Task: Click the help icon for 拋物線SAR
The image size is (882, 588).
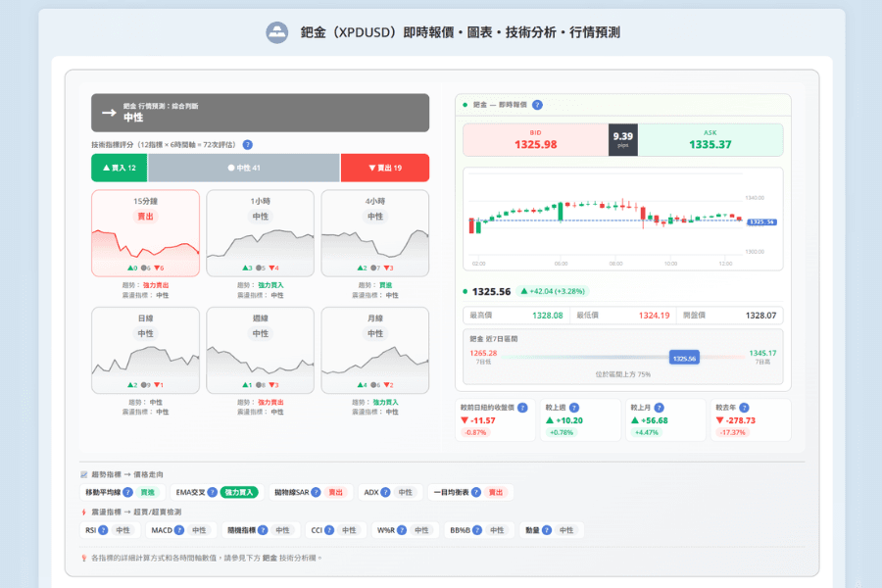Action: [x=317, y=492]
